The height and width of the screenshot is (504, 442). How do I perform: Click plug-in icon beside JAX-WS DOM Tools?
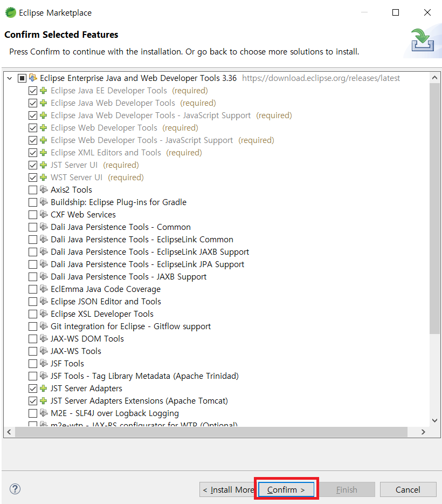(44, 338)
